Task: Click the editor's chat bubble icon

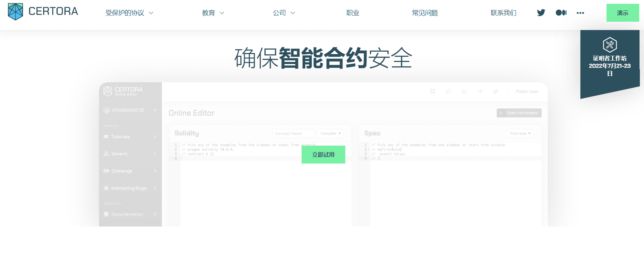Action: (x=448, y=92)
